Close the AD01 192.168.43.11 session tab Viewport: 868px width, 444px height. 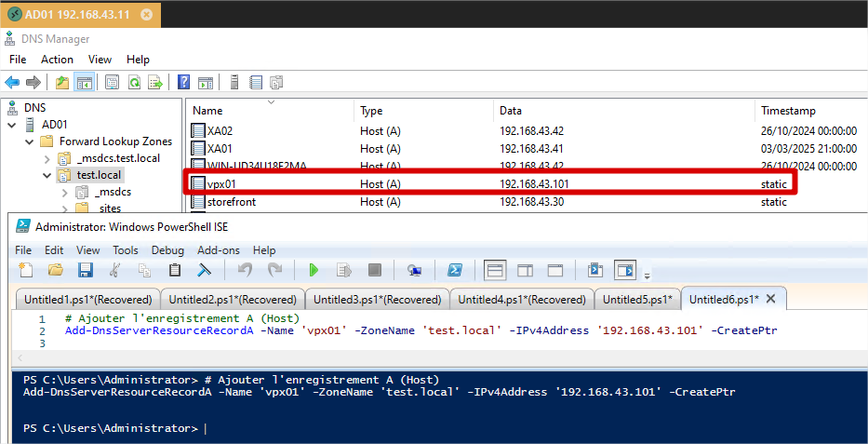pyautogui.click(x=147, y=14)
